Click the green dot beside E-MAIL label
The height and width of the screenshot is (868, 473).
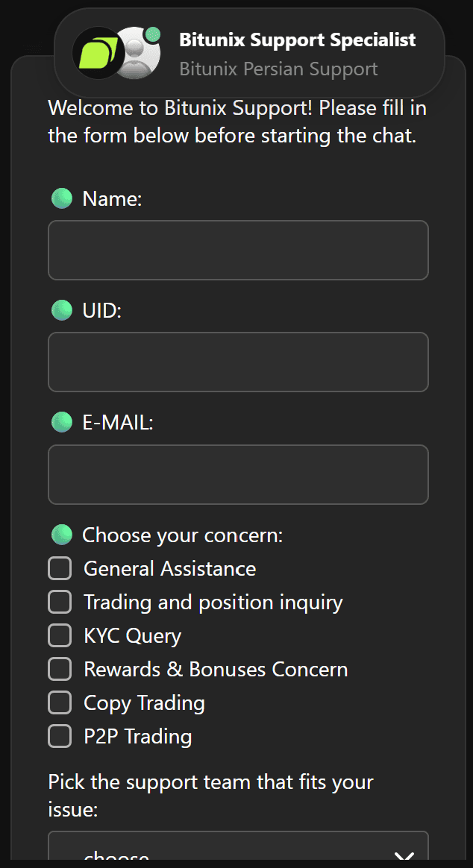[62, 422]
